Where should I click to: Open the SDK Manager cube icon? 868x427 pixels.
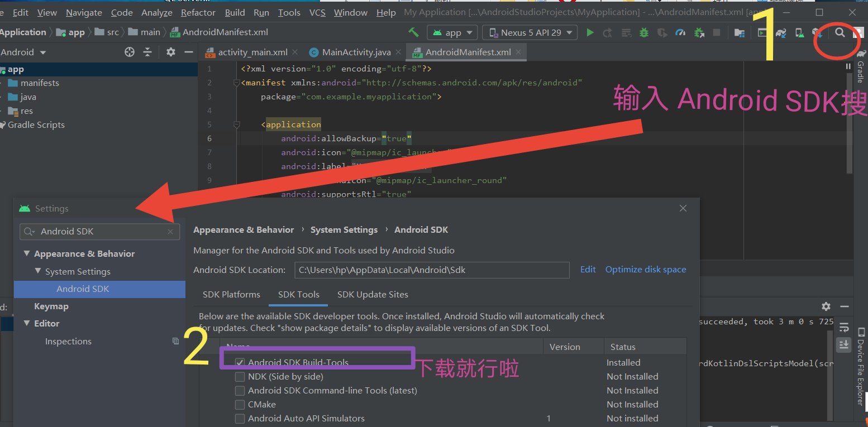click(817, 33)
